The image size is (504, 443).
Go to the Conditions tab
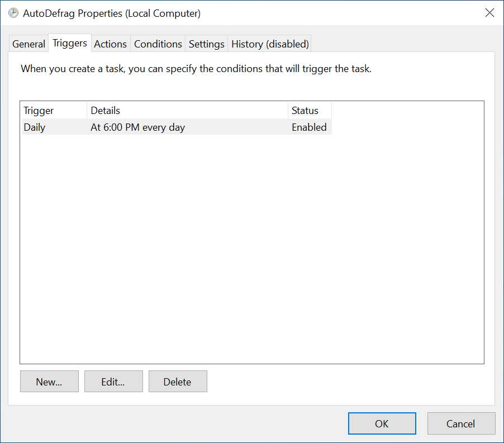(158, 44)
